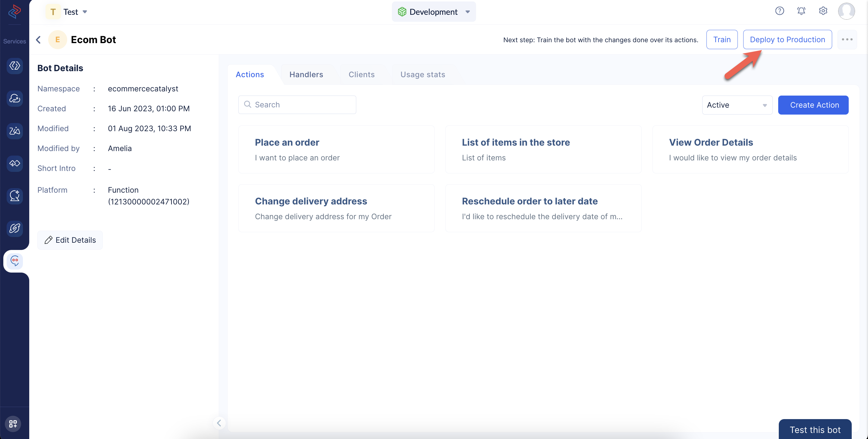Click the Train button
This screenshot has height=439, width=868.
tap(722, 39)
